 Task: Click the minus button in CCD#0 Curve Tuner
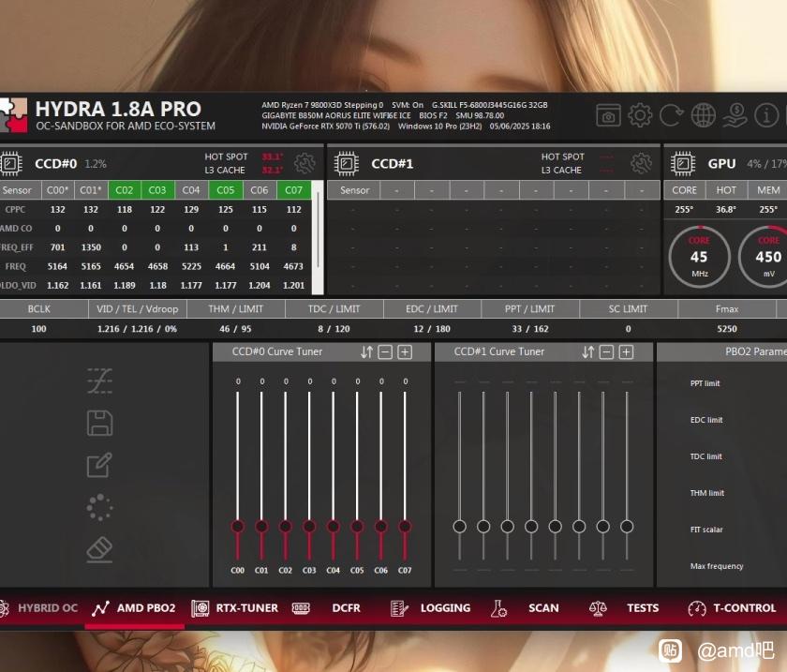click(385, 352)
